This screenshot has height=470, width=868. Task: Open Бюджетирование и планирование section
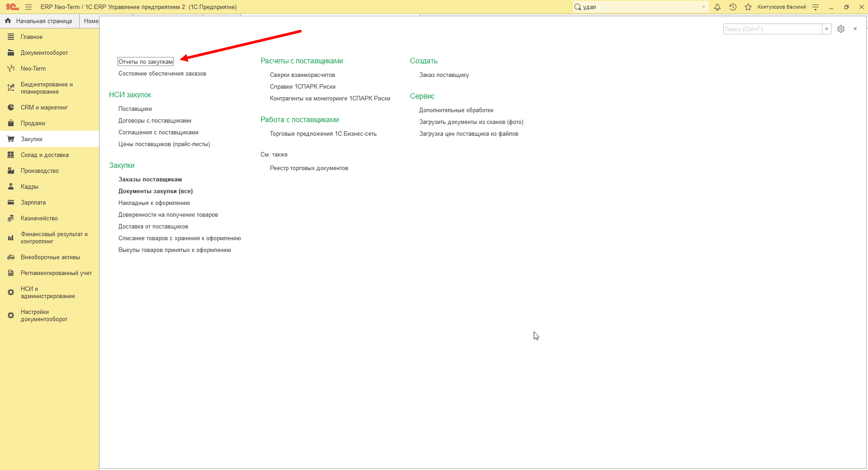[x=50, y=88]
